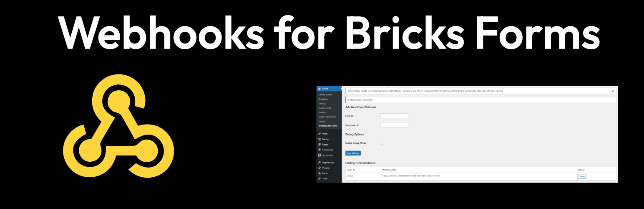Click the Posts pin icon

click(319, 134)
